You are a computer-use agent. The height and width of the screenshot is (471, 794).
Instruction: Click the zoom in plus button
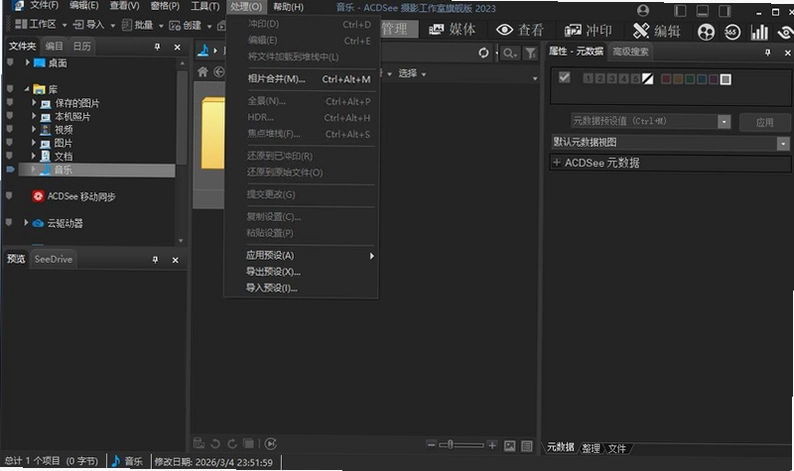pyautogui.click(x=492, y=445)
